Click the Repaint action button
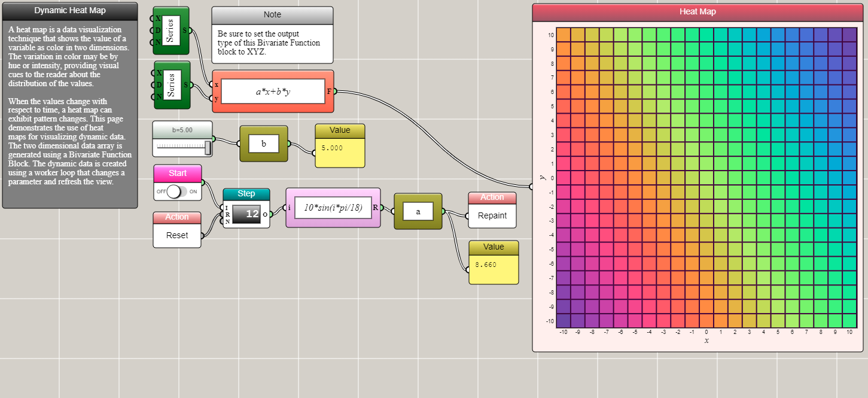The height and width of the screenshot is (398, 868). tap(492, 215)
